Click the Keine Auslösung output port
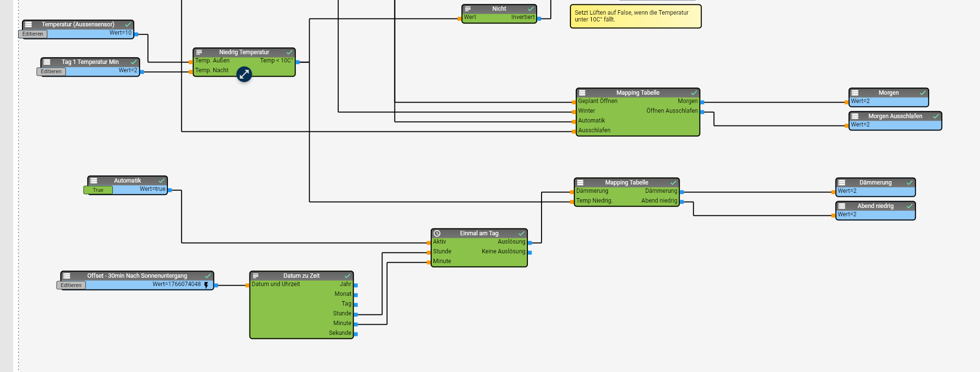This screenshot has width=980, height=372. tap(530, 252)
